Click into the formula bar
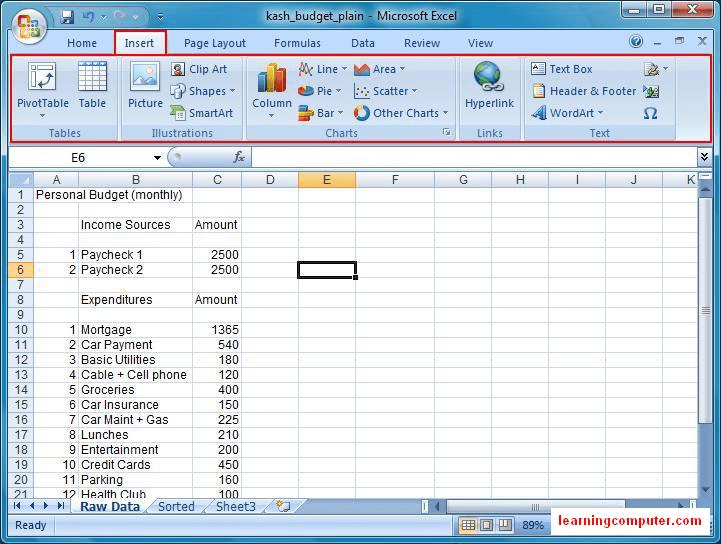721x544 pixels. [475, 157]
